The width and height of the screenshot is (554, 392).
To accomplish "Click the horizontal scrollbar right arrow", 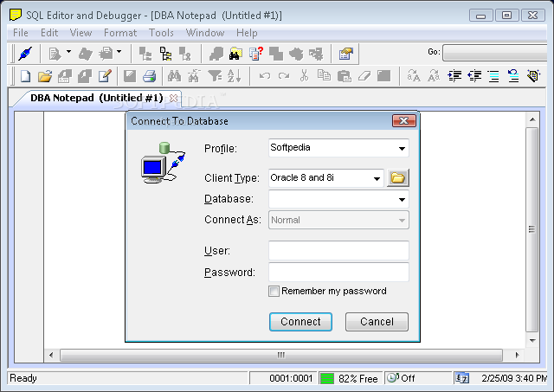I will pyautogui.click(x=517, y=355).
